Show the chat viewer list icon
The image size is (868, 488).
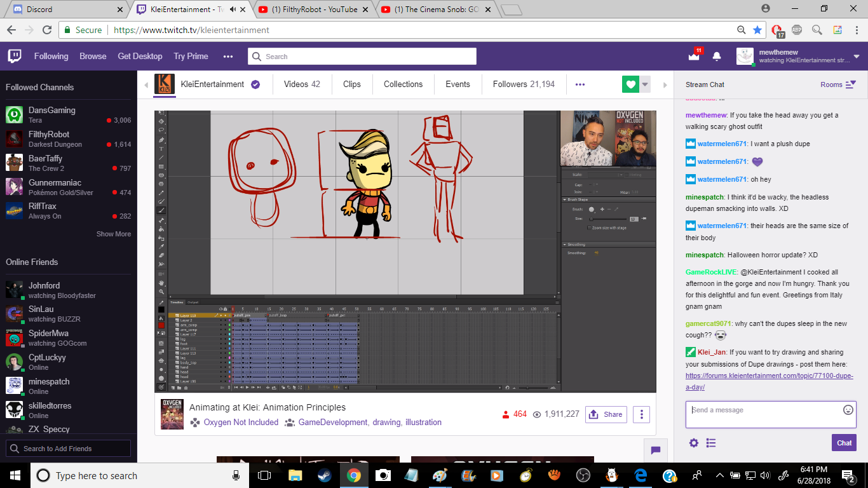(711, 443)
